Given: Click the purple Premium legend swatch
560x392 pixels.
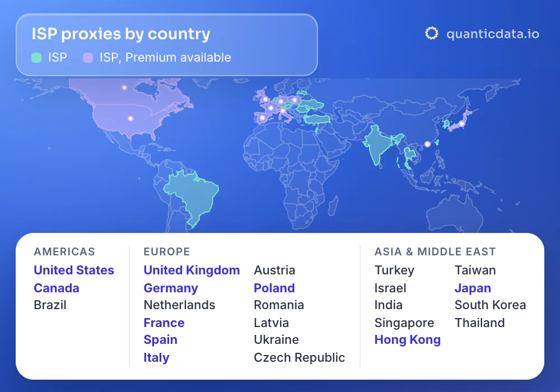Looking at the screenshot, I should 88,58.
